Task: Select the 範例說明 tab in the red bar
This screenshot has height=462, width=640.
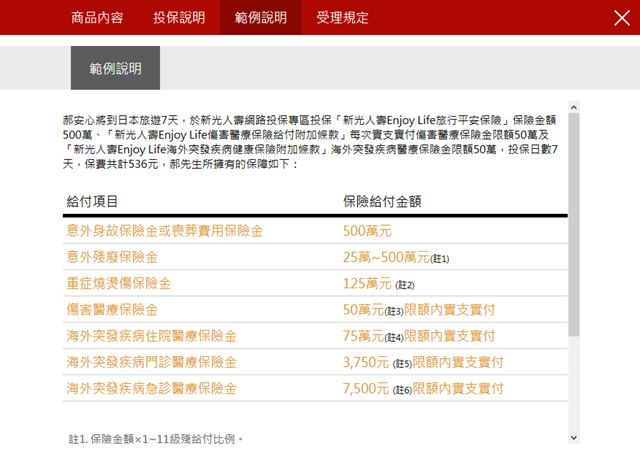Action: pyautogui.click(x=261, y=18)
